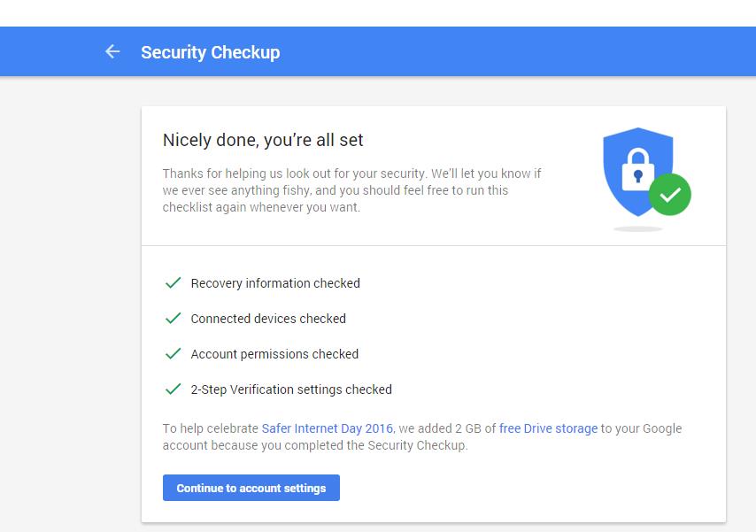Open the free Drive storage link
The height and width of the screenshot is (532, 756).
[x=548, y=428]
